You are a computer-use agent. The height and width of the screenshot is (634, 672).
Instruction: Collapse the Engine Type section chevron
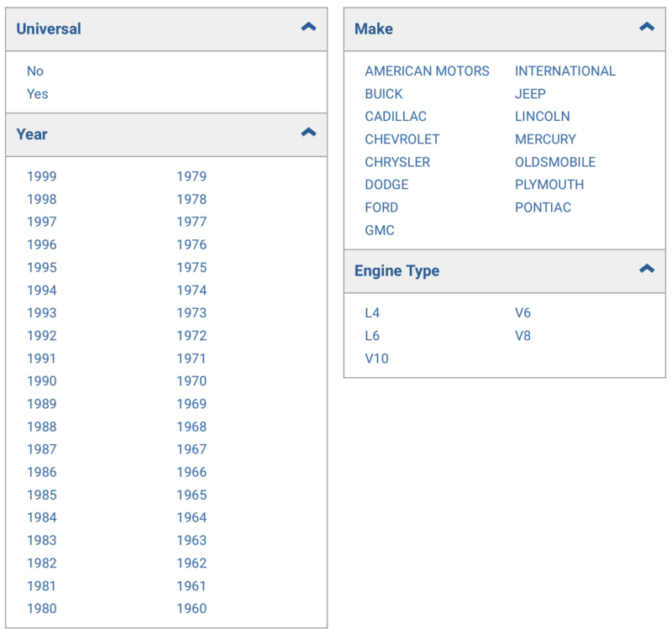click(647, 269)
